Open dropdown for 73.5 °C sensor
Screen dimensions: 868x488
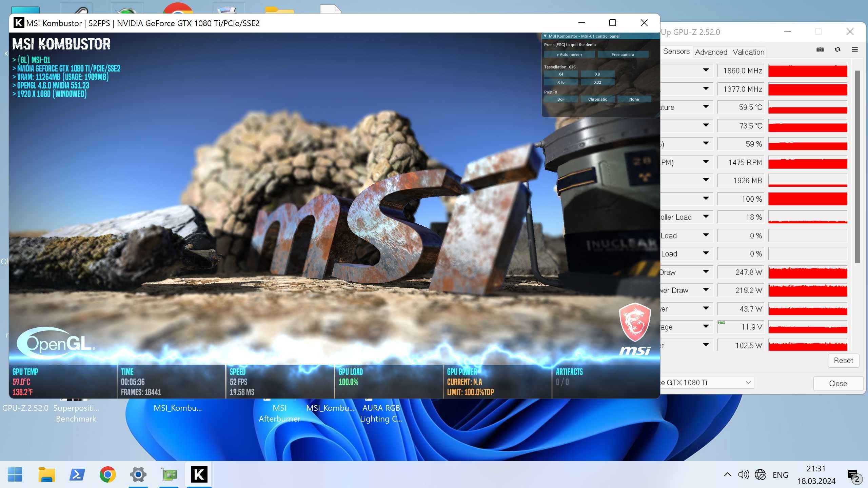(x=706, y=125)
